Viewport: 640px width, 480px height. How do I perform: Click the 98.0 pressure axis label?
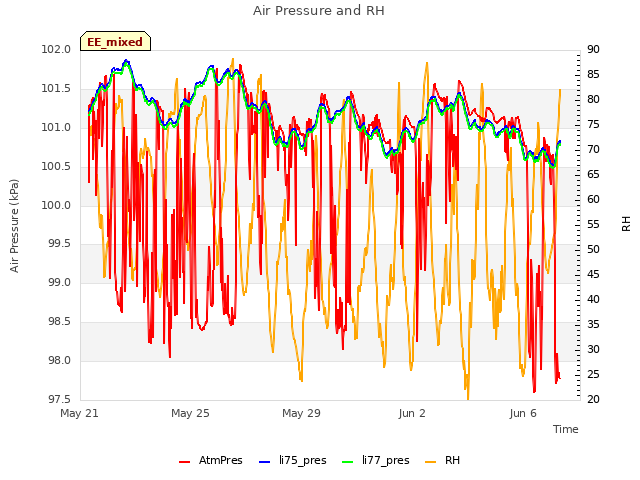click(59, 360)
